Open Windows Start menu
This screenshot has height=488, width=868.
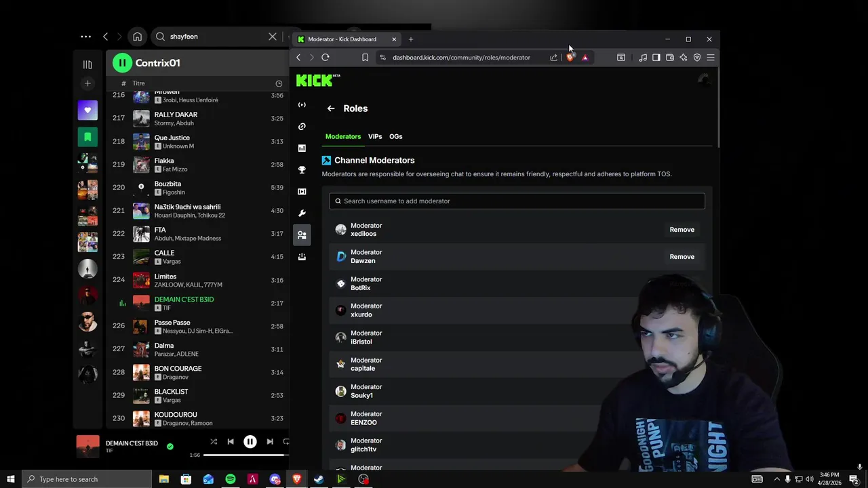(x=10, y=479)
